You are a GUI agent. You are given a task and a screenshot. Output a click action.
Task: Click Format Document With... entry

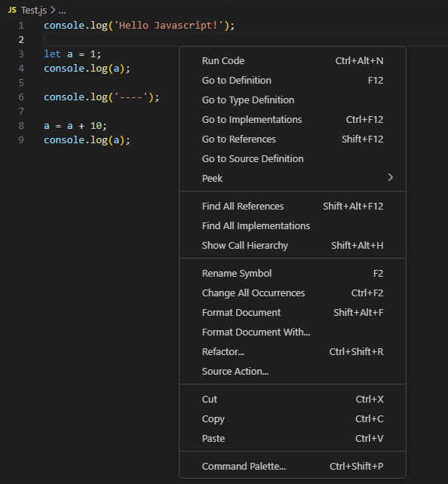(293, 332)
